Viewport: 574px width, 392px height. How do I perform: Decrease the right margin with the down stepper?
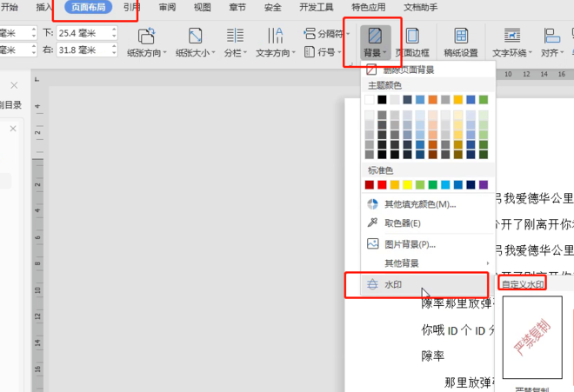click(x=114, y=53)
